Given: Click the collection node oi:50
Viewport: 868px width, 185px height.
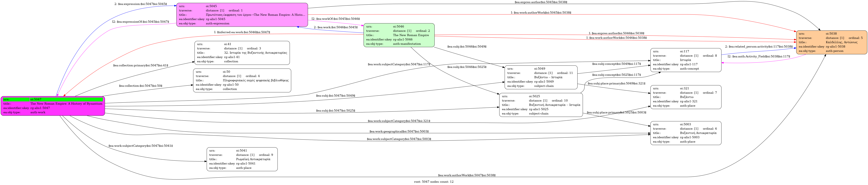Looking at the screenshot, I should click(242, 80).
